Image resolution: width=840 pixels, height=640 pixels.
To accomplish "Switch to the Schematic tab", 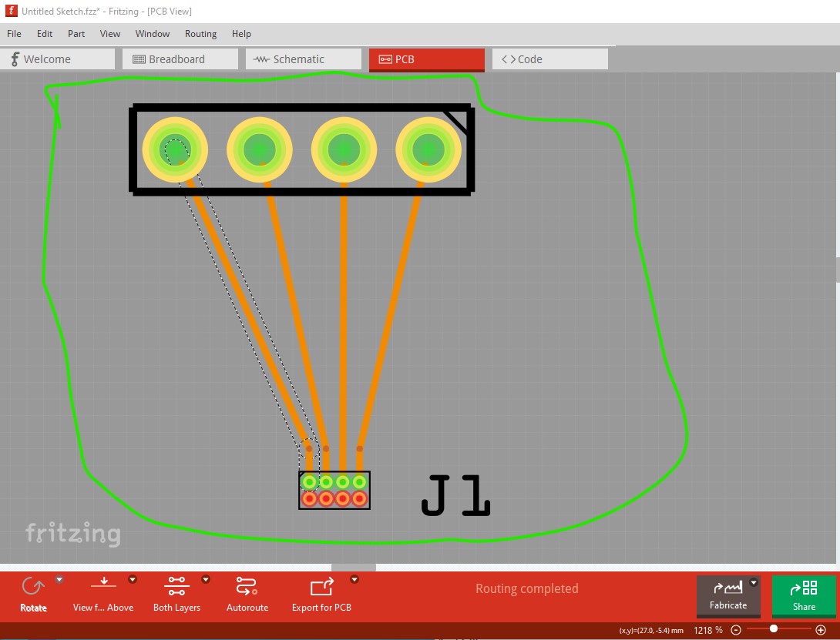I will tap(303, 59).
